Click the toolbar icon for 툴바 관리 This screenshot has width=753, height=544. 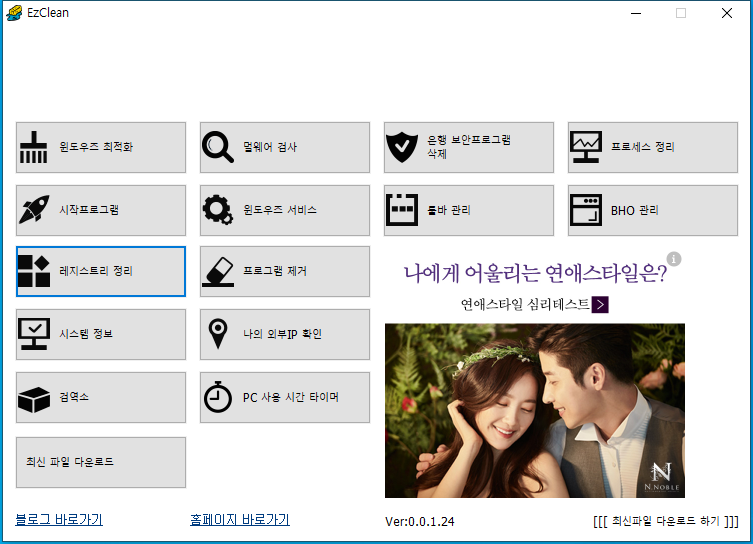pos(402,210)
